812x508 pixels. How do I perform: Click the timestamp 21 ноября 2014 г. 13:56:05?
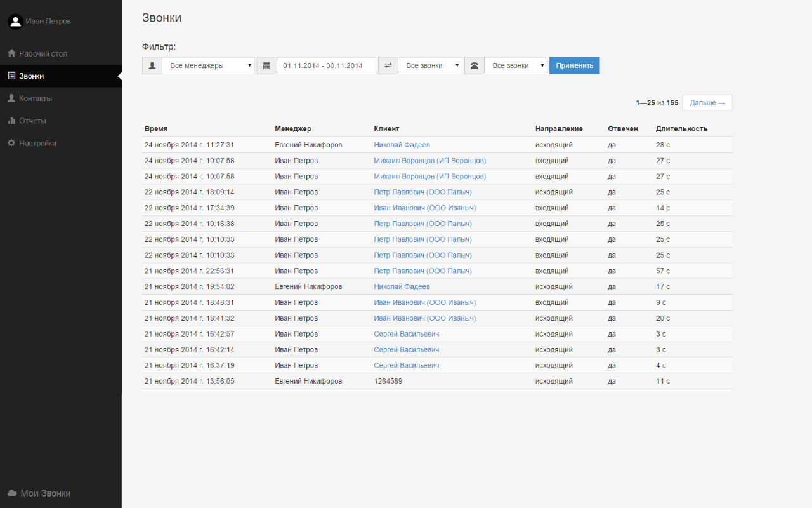click(x=189, y=381)
